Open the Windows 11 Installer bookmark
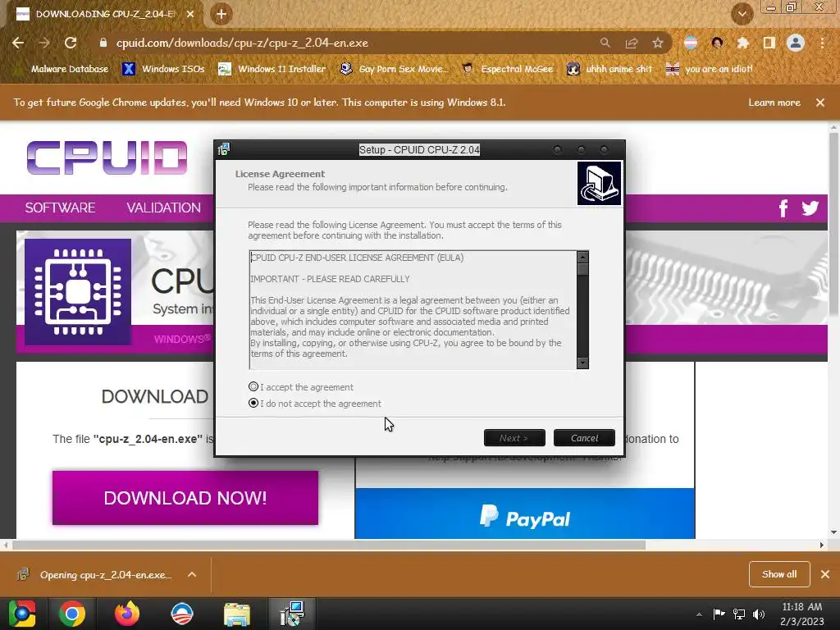 coord(272,69)
